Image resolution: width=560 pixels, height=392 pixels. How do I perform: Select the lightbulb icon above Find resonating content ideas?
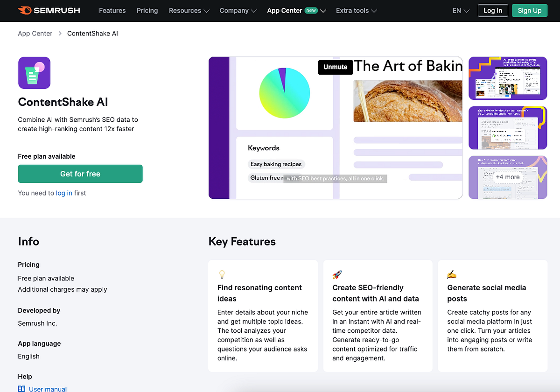[x=222, y=274]
